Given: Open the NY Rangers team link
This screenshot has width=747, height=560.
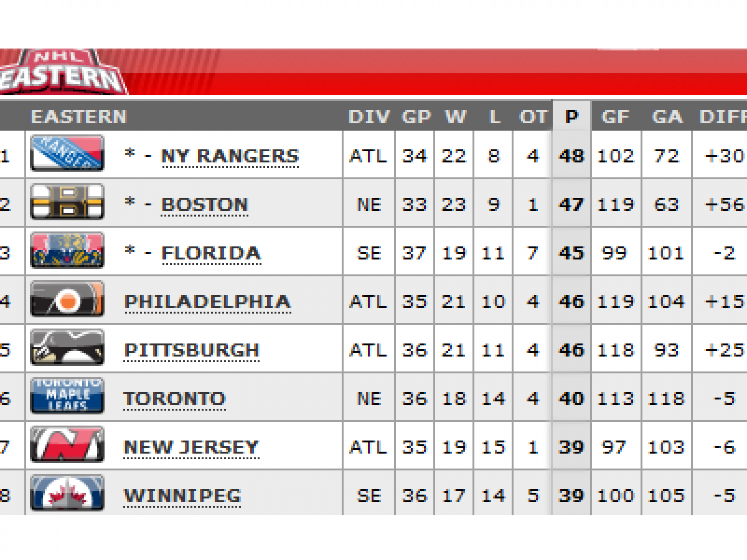Looking at the screenshot, I should 230,156.
